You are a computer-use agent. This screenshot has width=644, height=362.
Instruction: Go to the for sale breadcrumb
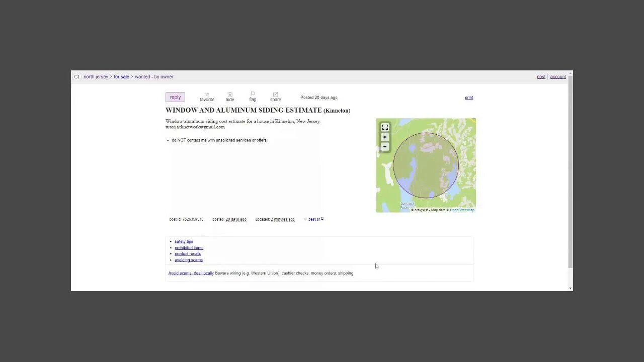121,77
